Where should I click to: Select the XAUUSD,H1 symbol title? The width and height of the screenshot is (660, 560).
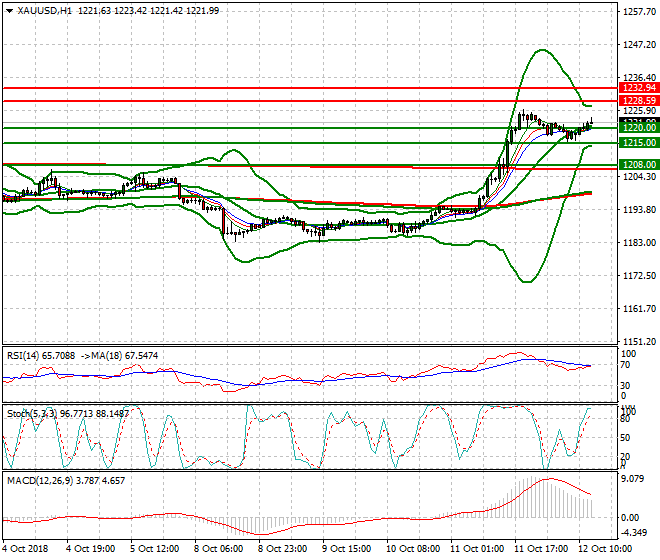(x=45, y=10)
